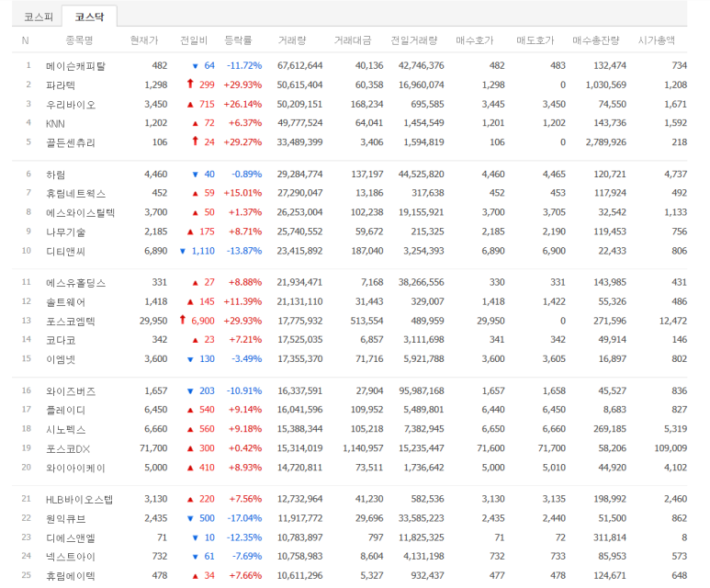Open the 휴림에이텍 stock link
710x588 pixels.
(70, 576)
